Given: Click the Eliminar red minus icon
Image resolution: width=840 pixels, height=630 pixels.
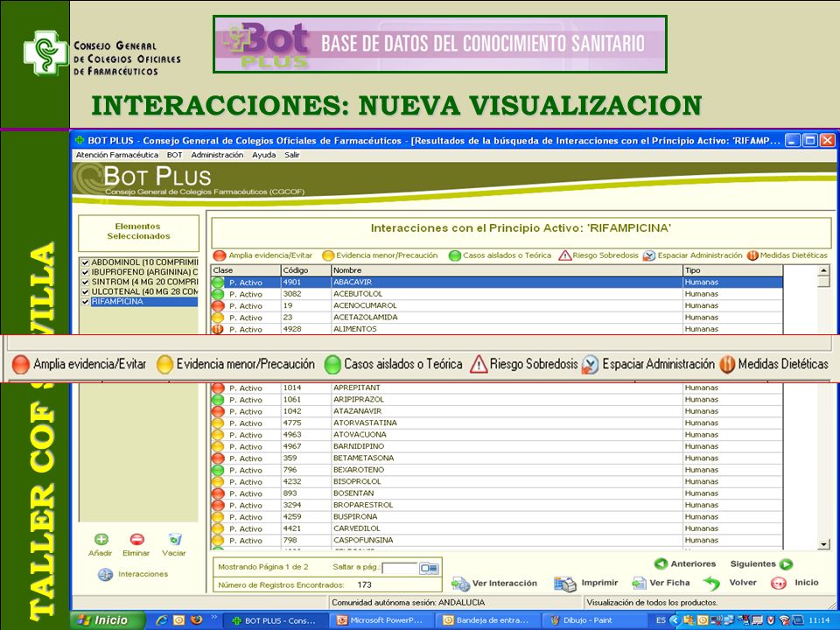Looking at the screenshot, I should click(x=136, y=540).
